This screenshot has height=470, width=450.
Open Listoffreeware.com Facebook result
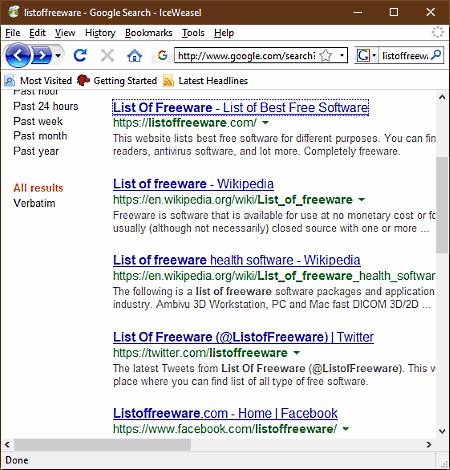[x=225, y=413]
